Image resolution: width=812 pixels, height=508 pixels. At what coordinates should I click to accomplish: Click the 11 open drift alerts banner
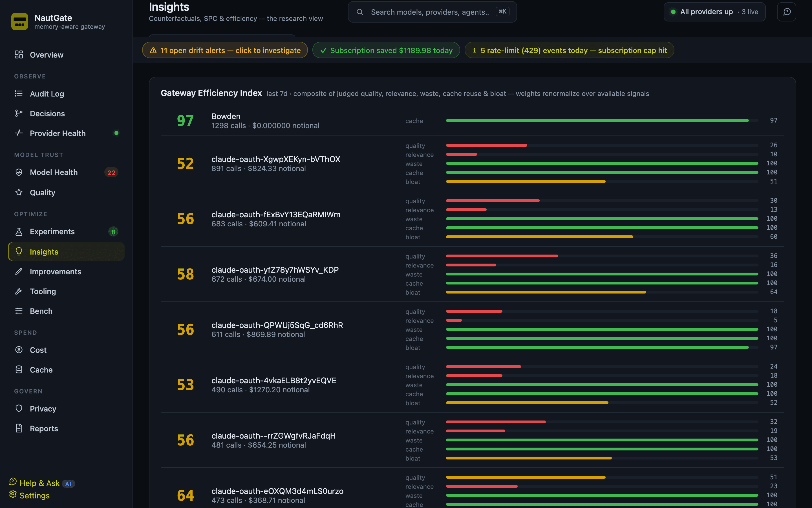click(x=225, y=50)
